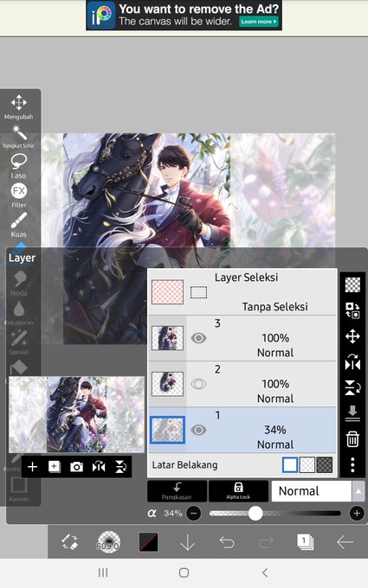Image resolution: width=368 pixels, height=588 pixels.
Task: Open the three-dot layer options menu
Action: (x=352, y=464)
